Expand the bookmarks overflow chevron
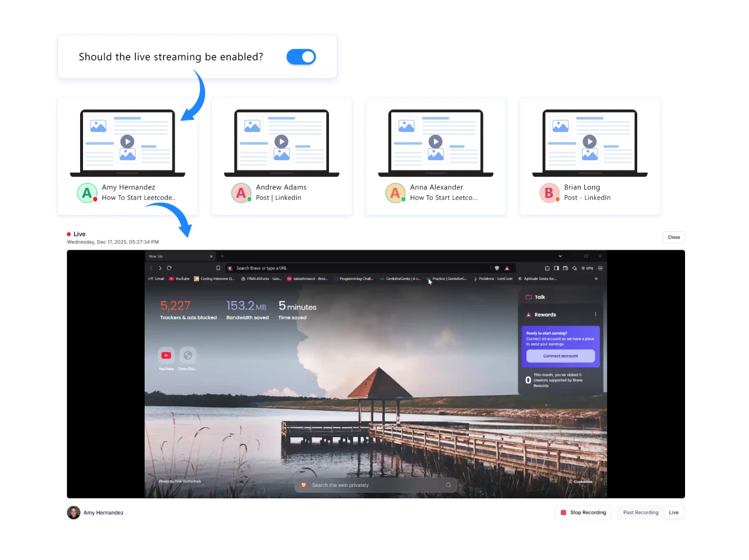 (596, 279)
